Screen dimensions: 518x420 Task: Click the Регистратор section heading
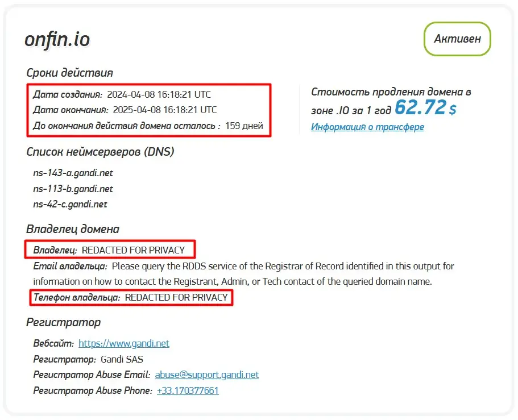pos(63,322)
